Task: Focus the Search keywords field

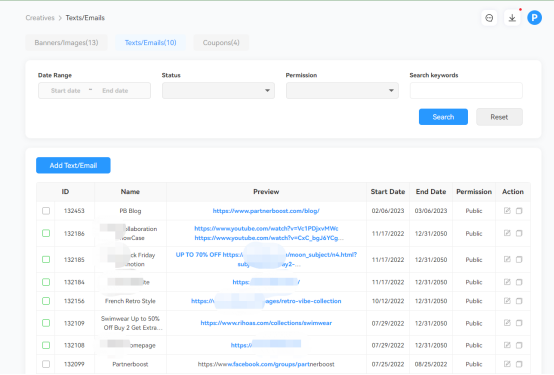Action: click(466, 90)
